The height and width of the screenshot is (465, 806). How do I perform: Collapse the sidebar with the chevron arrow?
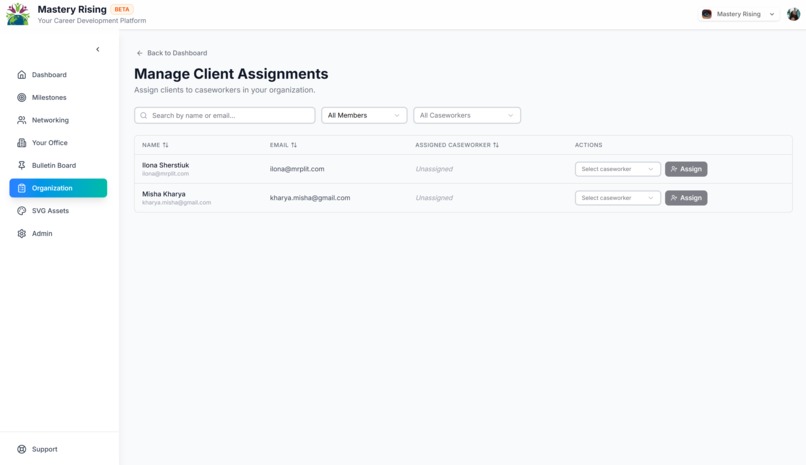(98, 49)
